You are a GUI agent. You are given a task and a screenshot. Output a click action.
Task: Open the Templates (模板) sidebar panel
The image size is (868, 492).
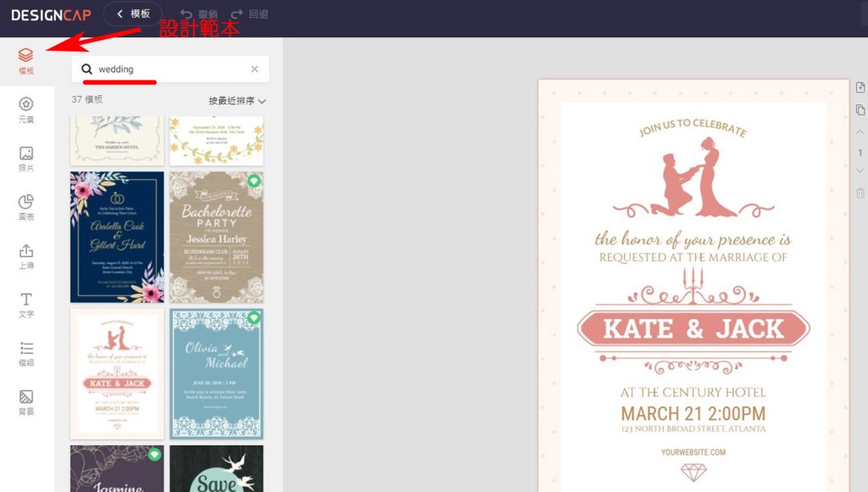26,61
